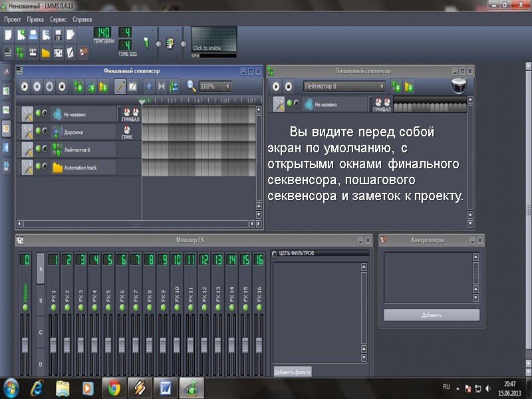Screen dimensions: 532x399
Task: Show the Beat+Bassline Editor toolbar icon
Action: pyautogui.click(x=21, y=53)
